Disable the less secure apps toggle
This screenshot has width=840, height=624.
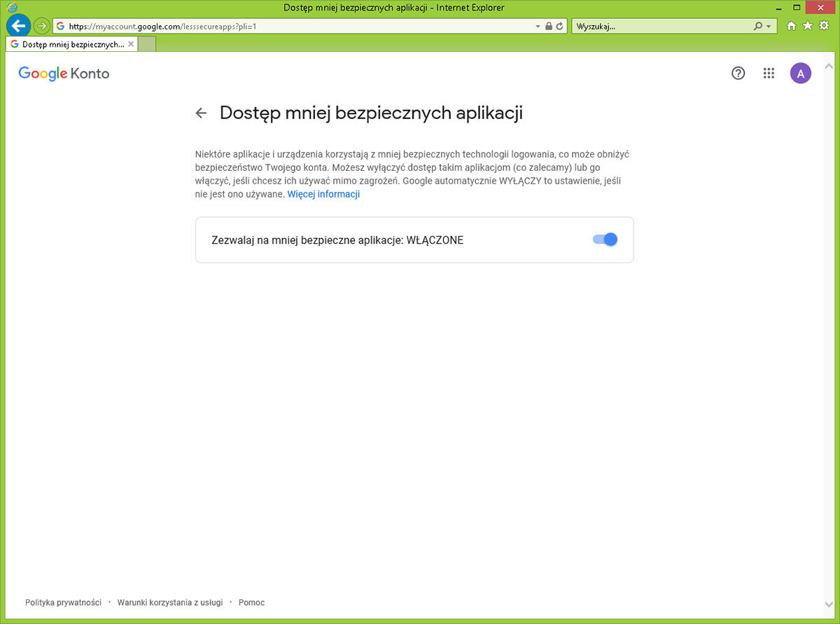pos(605,240)
